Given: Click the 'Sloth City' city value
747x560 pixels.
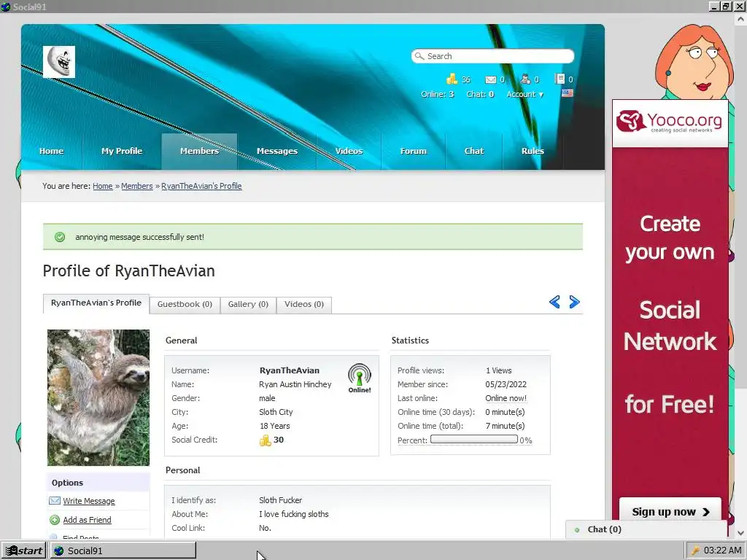Looking at the screenshot, I should pyautogui.click(x=276, y=412).
